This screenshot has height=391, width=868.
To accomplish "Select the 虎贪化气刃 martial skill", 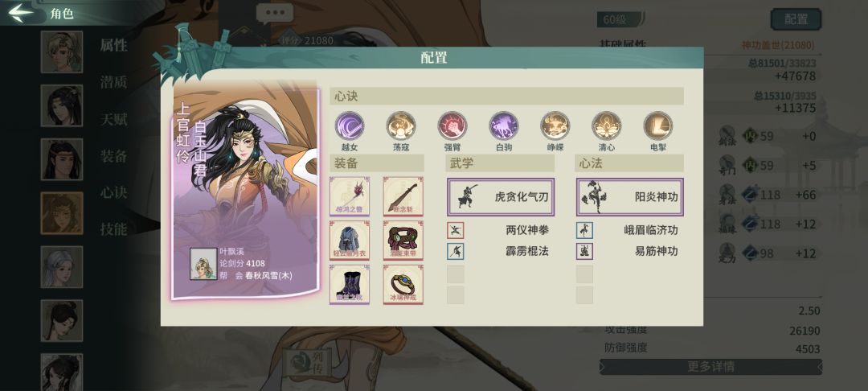I will [x=501, y=197].
